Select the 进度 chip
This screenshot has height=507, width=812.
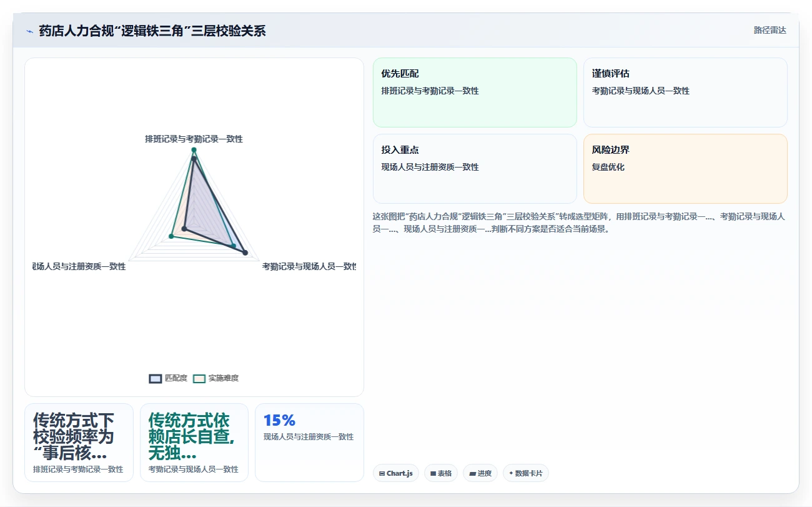(x=480, y=473)
